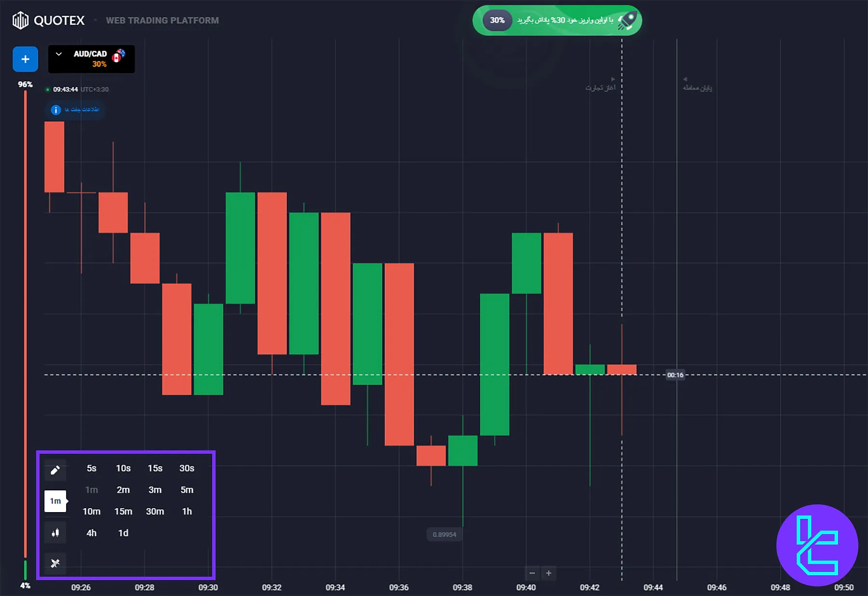
Task: Click the 30% first deposit bonus banner
Action: click(557, 20)
